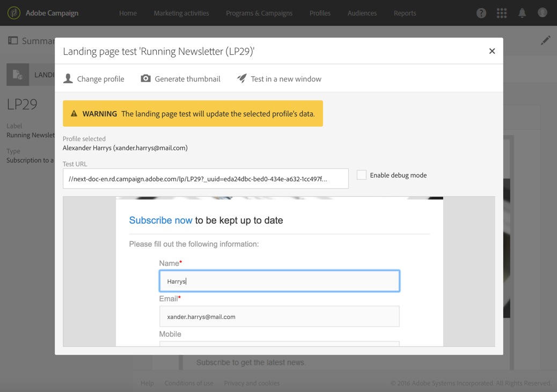The image size is (557, 392).
Task: Open the Profiles menu
Action: [320, 13]
